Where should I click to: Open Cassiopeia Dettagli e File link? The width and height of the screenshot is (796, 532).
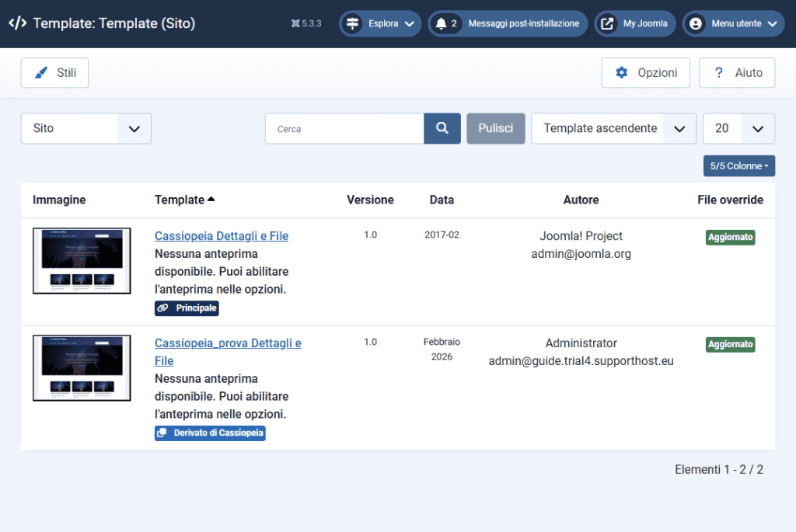[x=222, y=236]
